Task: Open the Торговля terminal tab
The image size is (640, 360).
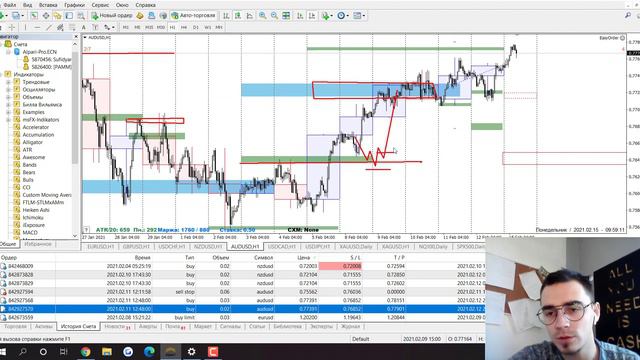Action: [x=15, y=327]
